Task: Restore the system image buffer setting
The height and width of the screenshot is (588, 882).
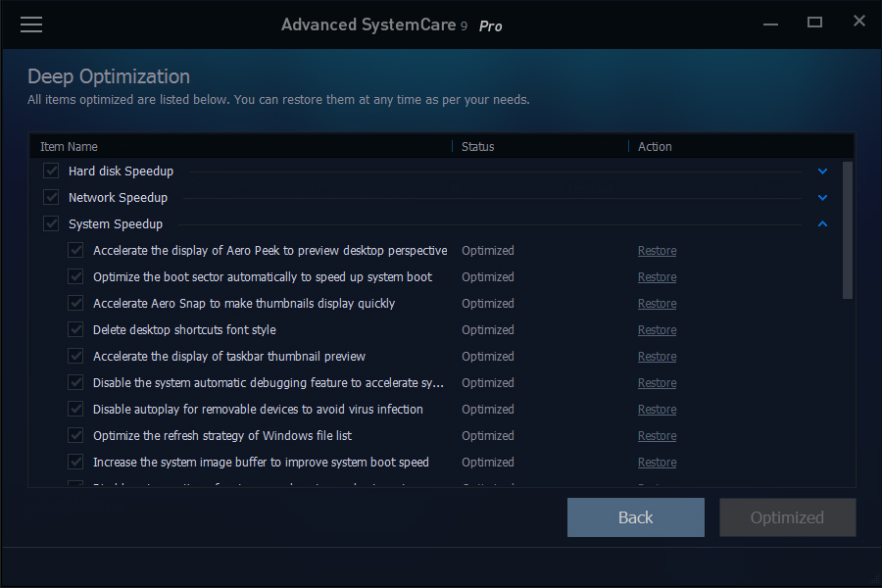Action: coord(657,462)
